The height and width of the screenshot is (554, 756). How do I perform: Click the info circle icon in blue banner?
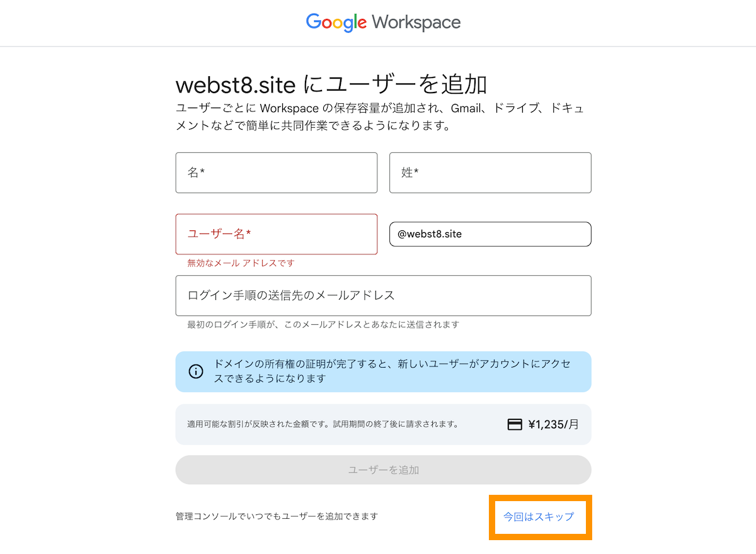click(196, 371)
